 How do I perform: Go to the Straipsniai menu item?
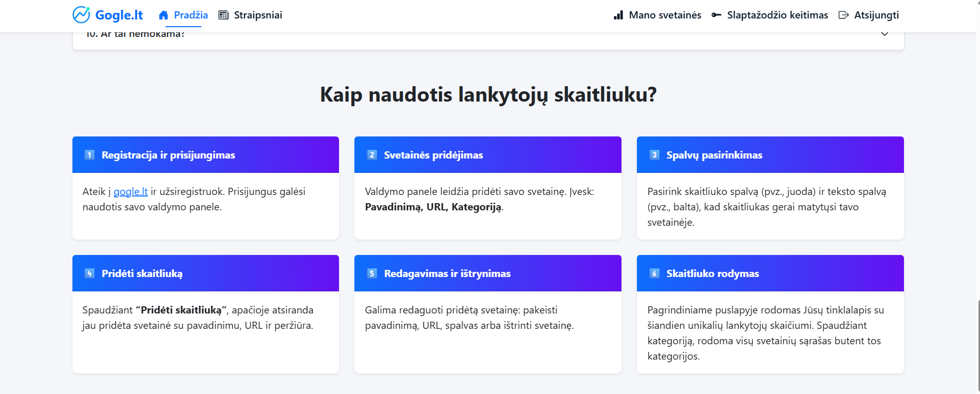click(x=258, y=15)
